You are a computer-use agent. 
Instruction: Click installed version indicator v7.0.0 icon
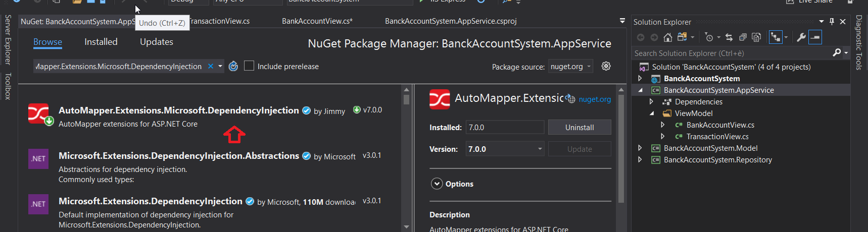(x=357, y=109)
